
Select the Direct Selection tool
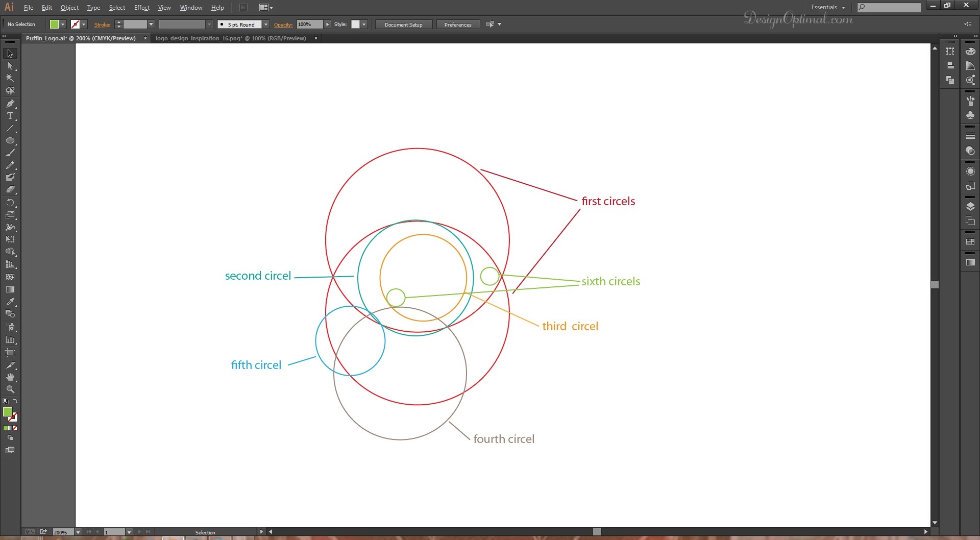click(x=10, y=66)
